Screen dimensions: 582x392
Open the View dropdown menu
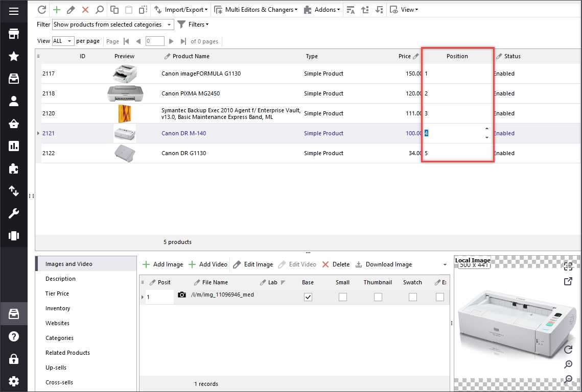point(404,10)
